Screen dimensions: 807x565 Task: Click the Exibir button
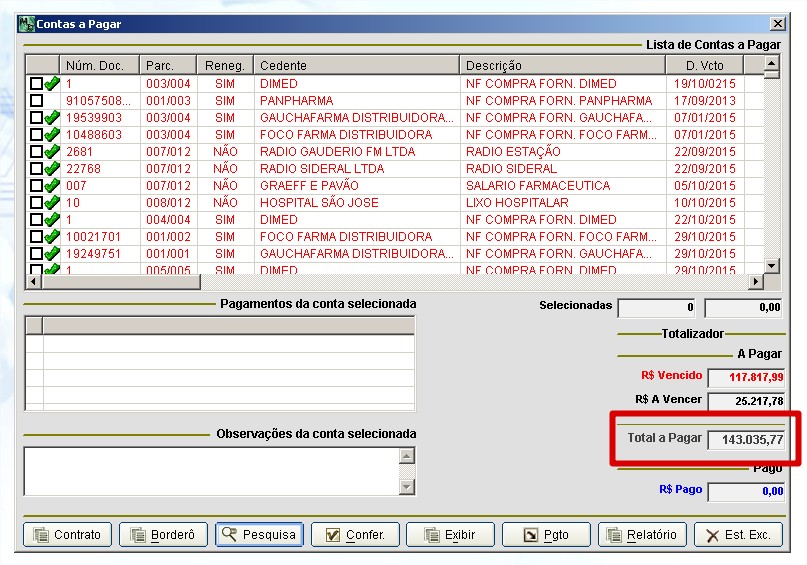point(448,535)
